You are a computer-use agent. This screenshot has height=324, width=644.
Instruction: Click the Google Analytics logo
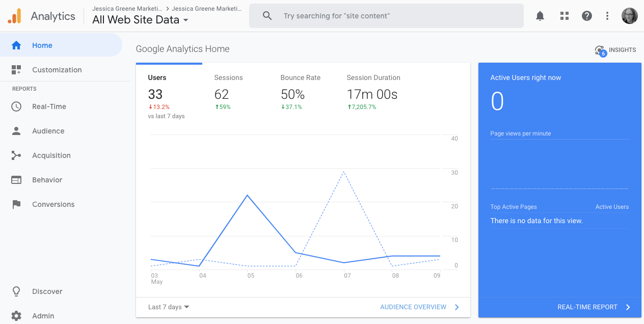tap(15, 16)
